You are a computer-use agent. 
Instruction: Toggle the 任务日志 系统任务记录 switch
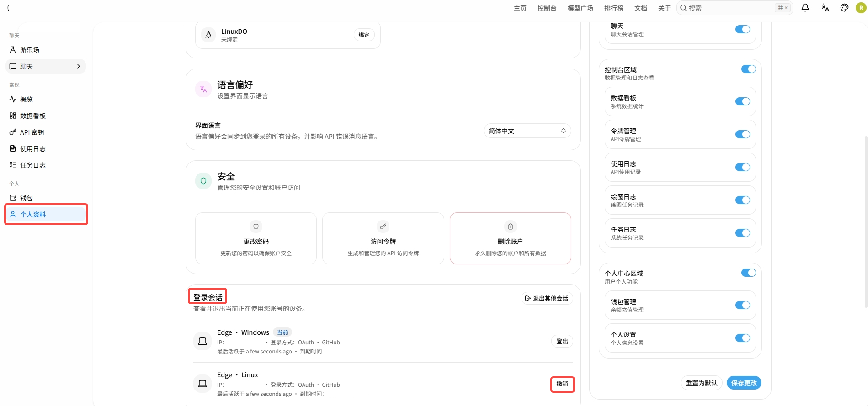pyautogui.click(x=743, y=233)
